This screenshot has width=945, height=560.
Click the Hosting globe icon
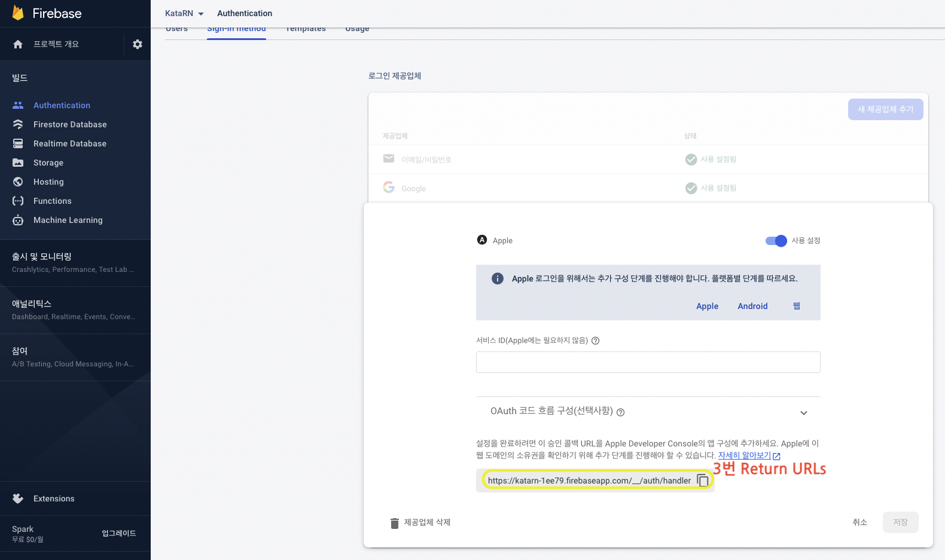coord(18,182)
